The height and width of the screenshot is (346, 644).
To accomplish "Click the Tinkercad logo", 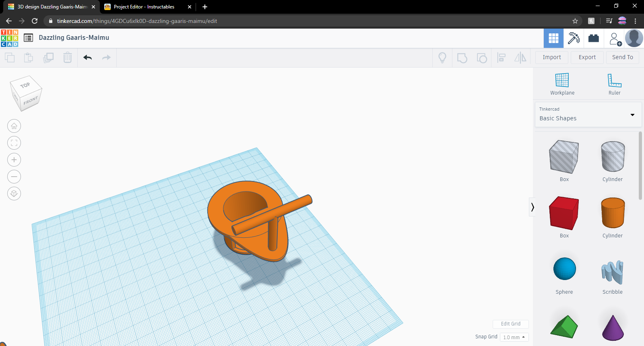I will [9, 38].
